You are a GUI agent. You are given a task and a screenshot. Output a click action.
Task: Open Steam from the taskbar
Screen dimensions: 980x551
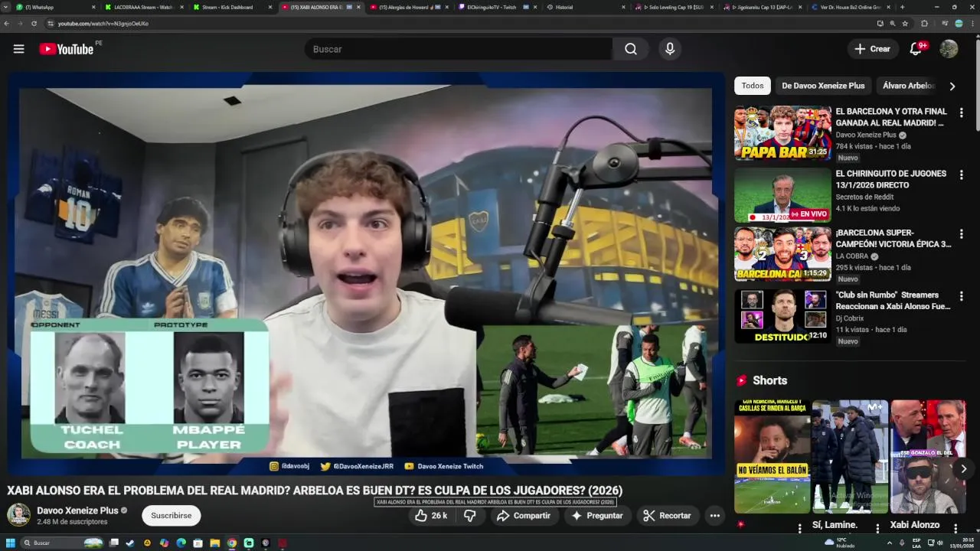[130, 543]
